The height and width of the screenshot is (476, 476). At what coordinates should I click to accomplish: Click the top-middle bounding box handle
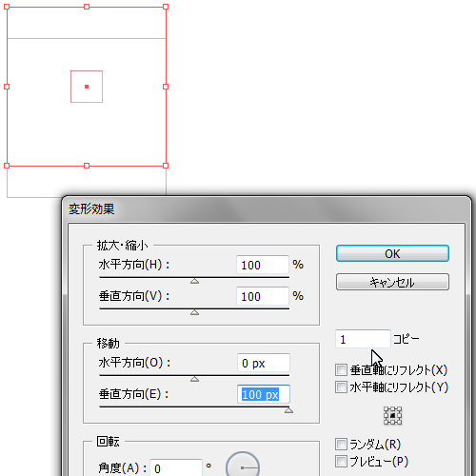87,7
